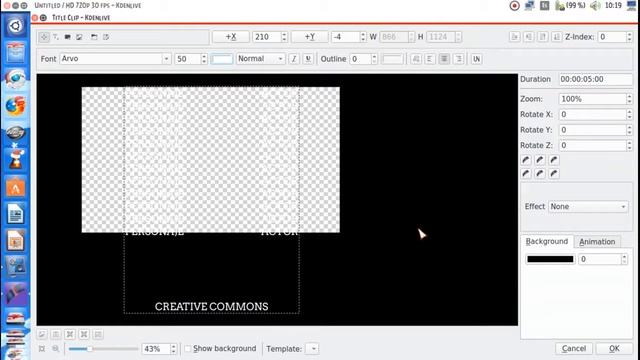Increase the Zoom 100% spinner
Viewport: 640px width, 360px height.
629,96
